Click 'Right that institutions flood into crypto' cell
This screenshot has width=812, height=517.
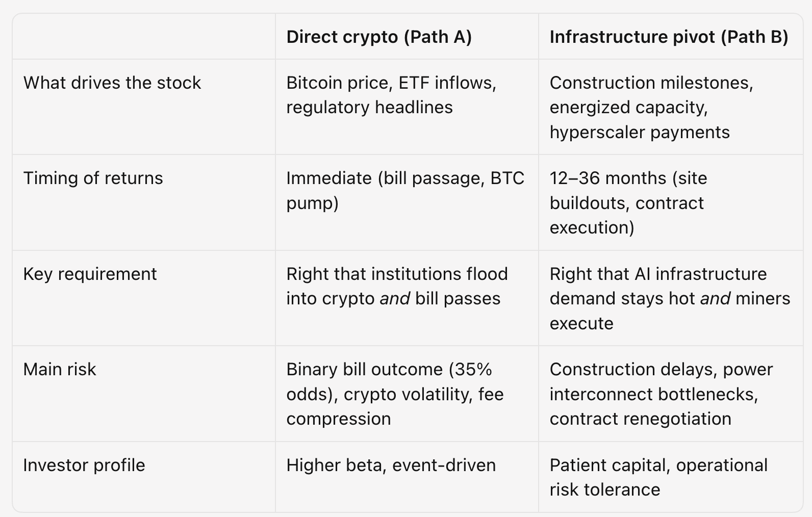tap(407, 298)
